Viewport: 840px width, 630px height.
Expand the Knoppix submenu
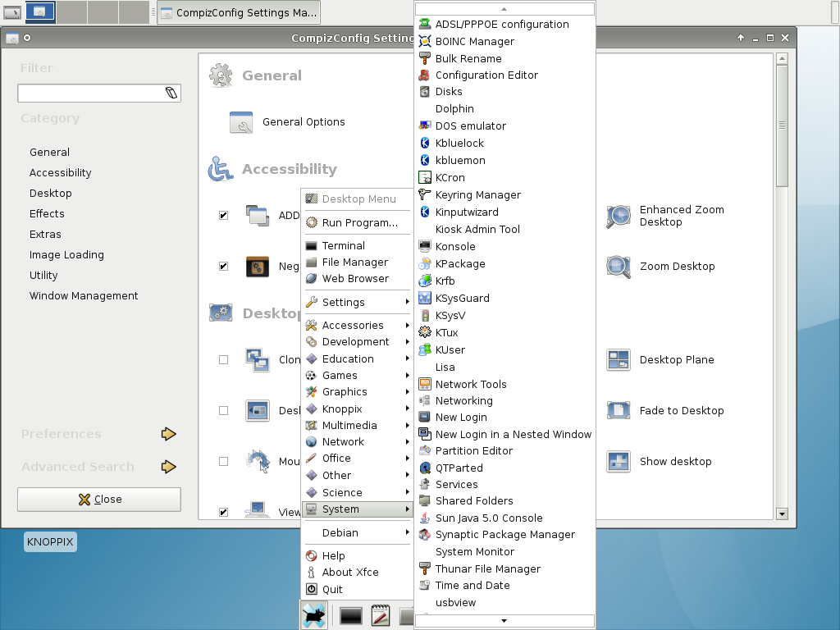pyautogui.click(x=358, y=409)
